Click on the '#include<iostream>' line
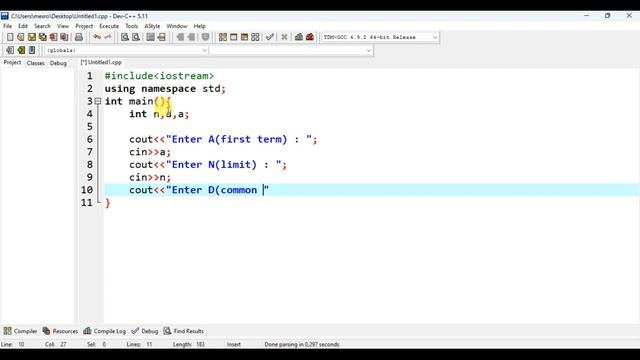This screenshot has width=640, height=360. 159,76
